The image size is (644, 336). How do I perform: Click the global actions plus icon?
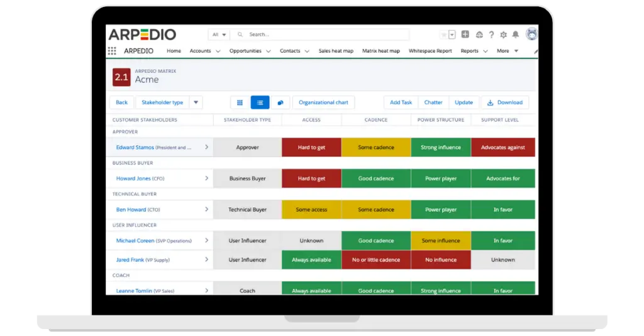[465, 35]
